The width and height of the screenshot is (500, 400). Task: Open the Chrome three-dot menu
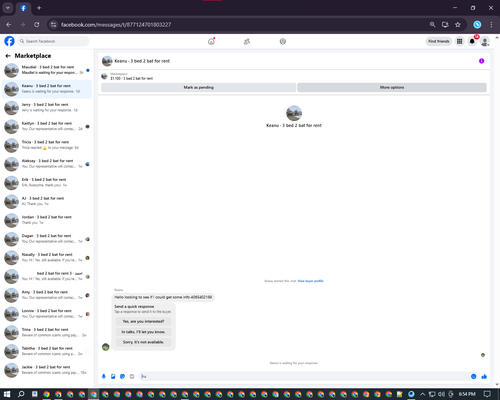pos(491,24)
